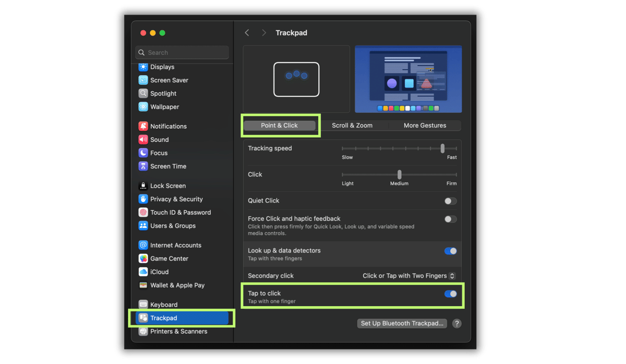The image size is (626, 364).
Task: Click the back navigation chevron
Action: pyautogui.click(x=247, y=32)
